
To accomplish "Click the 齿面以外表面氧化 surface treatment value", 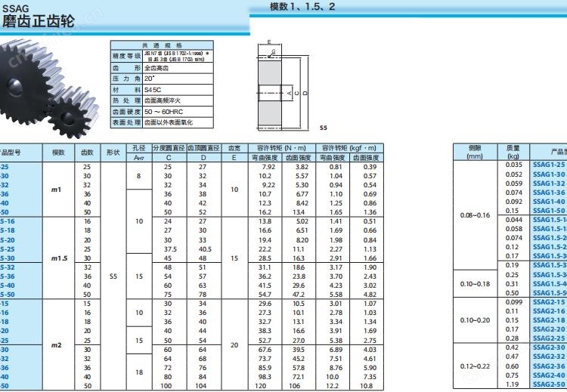I will click(169, 122).
